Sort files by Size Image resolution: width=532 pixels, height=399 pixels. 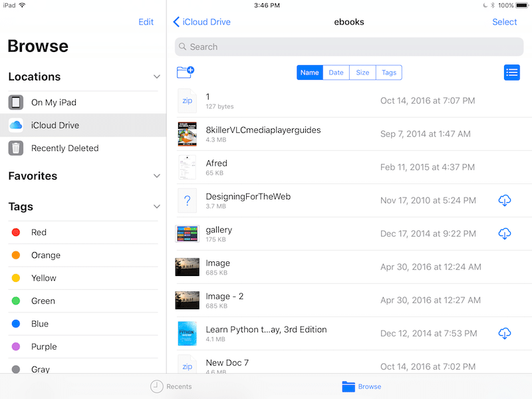pyautogui.click(x=362, y=72)
